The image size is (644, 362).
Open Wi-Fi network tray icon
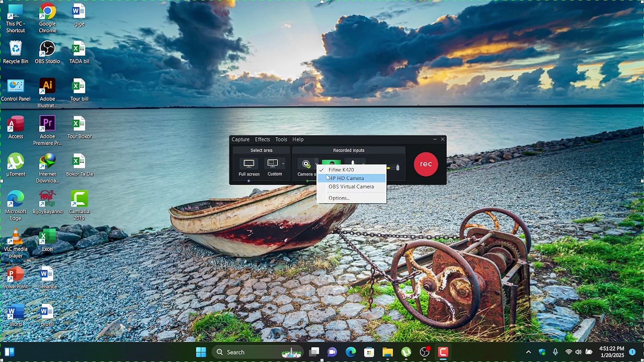pyautogui.click(x=569, y=352)
